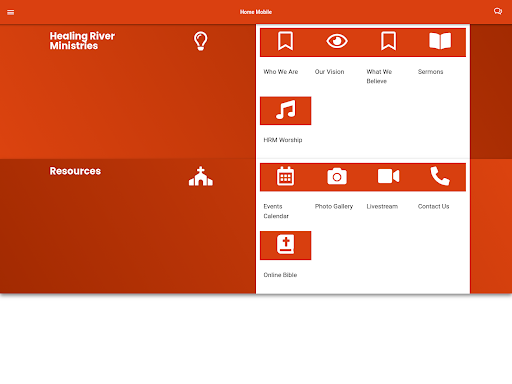Open Livestream video camera icon
Screen dimensions: 512x384
389,176
